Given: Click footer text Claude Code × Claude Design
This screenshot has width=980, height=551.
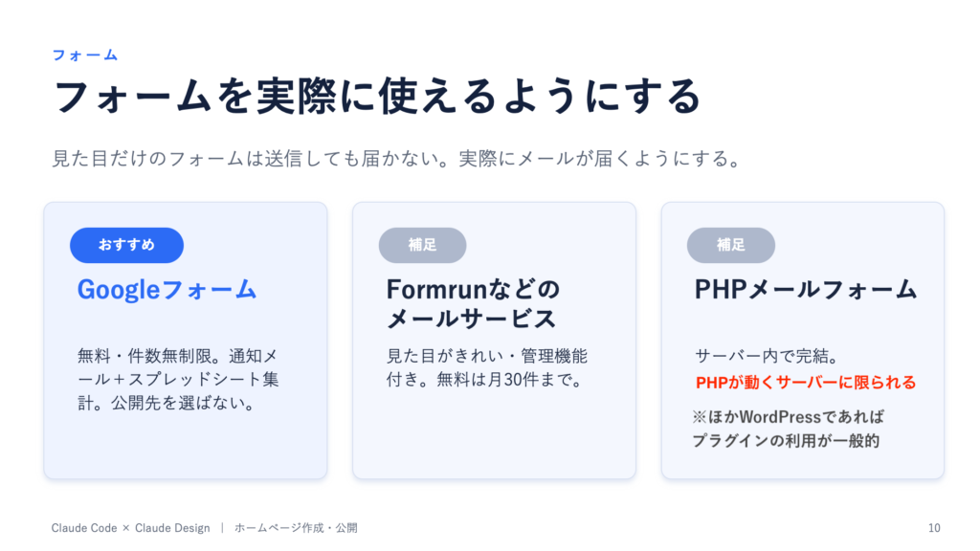Looking at the screenshot, I should tap(130, 528).
